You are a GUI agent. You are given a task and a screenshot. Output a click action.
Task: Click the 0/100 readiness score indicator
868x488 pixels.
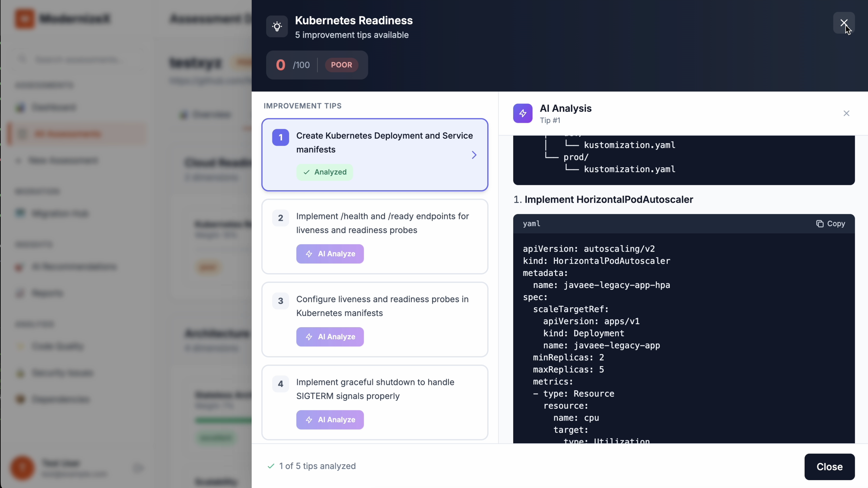[x=292, y=65]
